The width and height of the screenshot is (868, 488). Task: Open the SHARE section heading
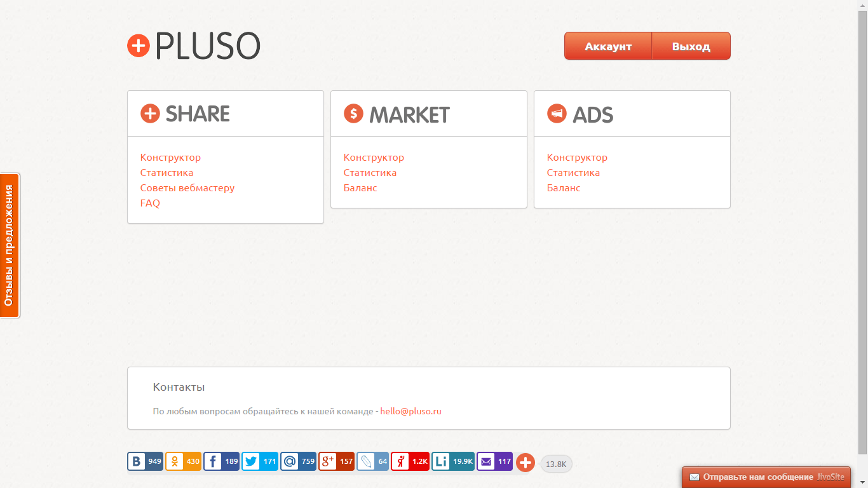(x=198, y=114)
